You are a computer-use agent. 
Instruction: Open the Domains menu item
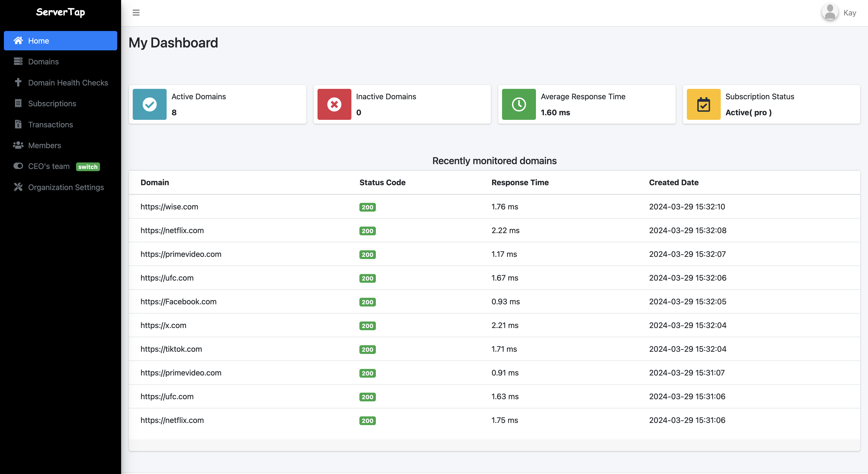tap(60, 62)
